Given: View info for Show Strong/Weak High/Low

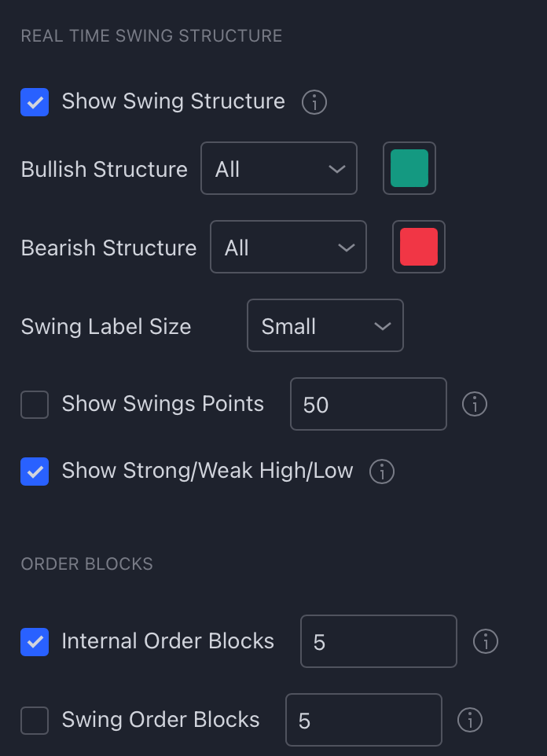Looking at the screenshot, I should (381, 472).
